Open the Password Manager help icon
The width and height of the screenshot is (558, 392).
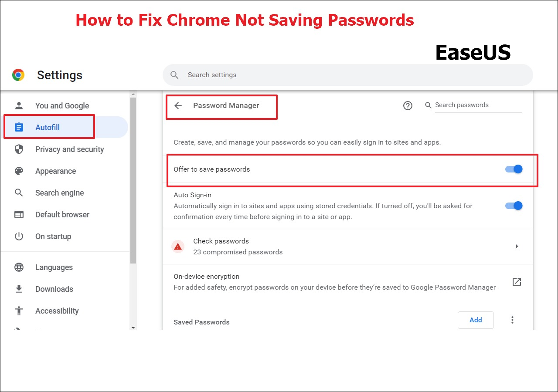tap(408, 105)
